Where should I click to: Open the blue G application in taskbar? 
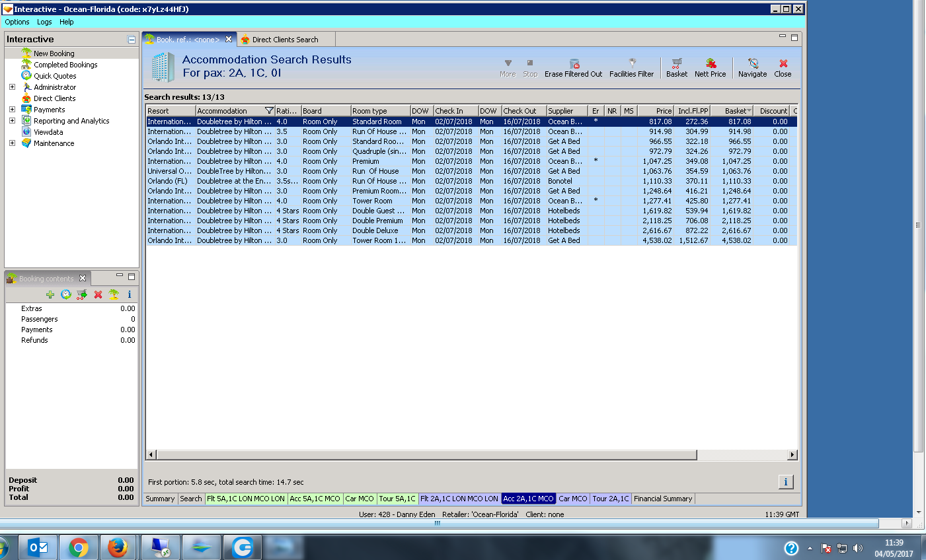click(243, 547)
